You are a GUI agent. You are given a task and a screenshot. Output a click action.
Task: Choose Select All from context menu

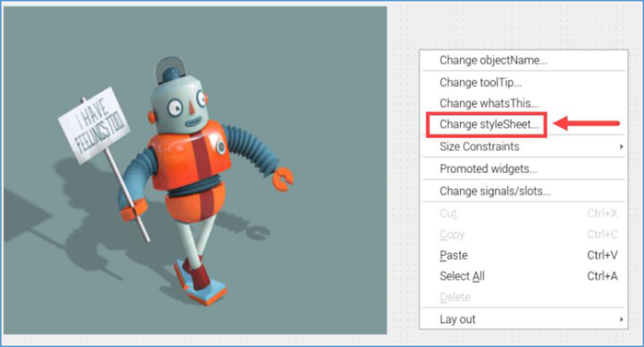click(523, 276)
